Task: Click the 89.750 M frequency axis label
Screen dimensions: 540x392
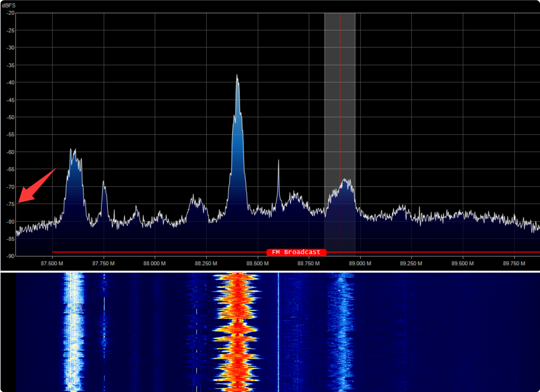Action: pyautogui.click(x=514, y=264)
